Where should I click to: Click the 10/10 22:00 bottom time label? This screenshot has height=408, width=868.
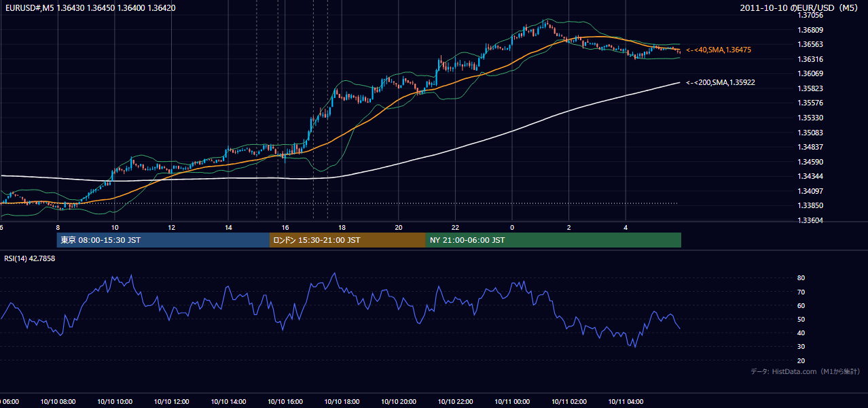(x=456, y=402)
